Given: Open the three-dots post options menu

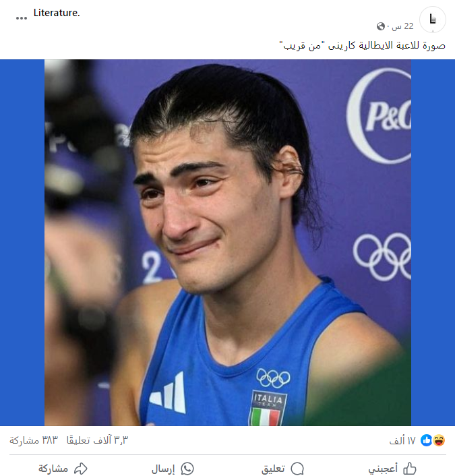Looking at the screenshot, I should (x=22, y=18).
